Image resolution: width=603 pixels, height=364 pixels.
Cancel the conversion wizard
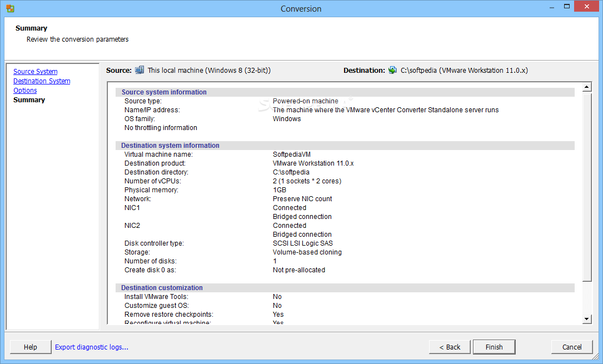coord(572,347)
